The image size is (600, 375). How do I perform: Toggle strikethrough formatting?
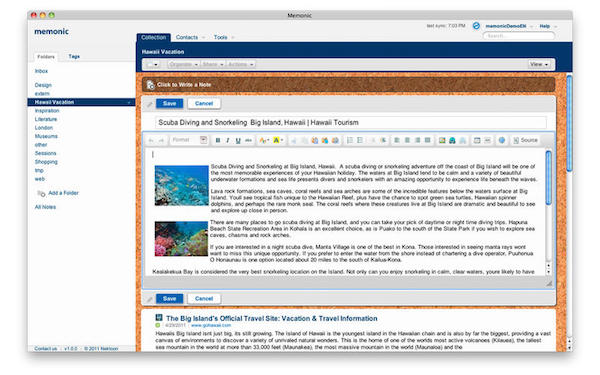tap(248, 140)
